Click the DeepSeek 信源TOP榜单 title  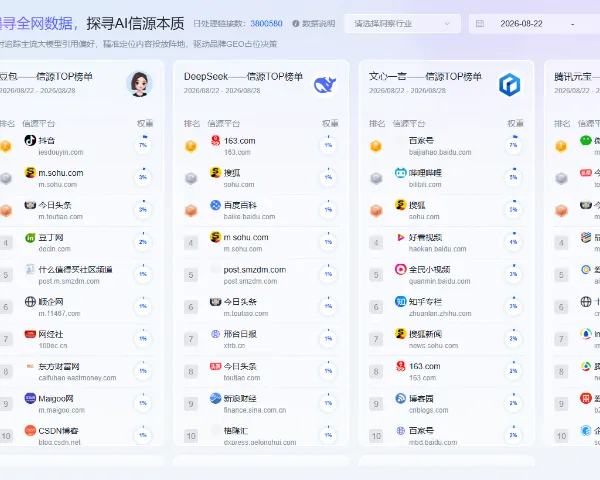(243, 77)
